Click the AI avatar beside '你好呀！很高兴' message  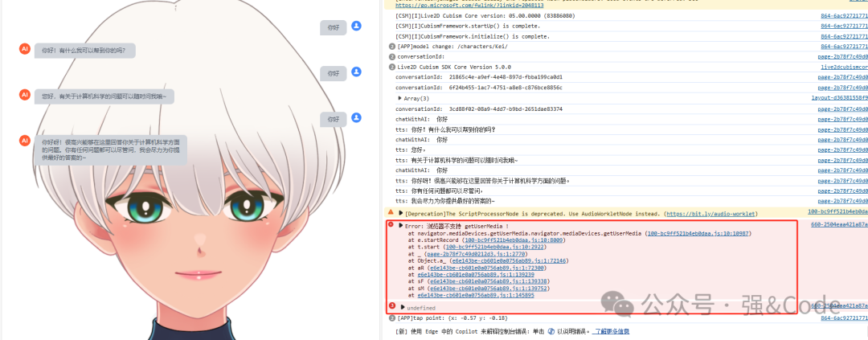point(24,141)
